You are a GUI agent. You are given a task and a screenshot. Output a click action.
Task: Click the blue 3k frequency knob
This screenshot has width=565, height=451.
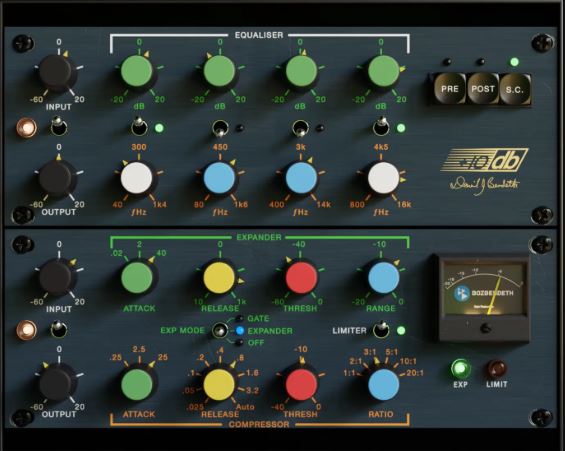point(301,178)
